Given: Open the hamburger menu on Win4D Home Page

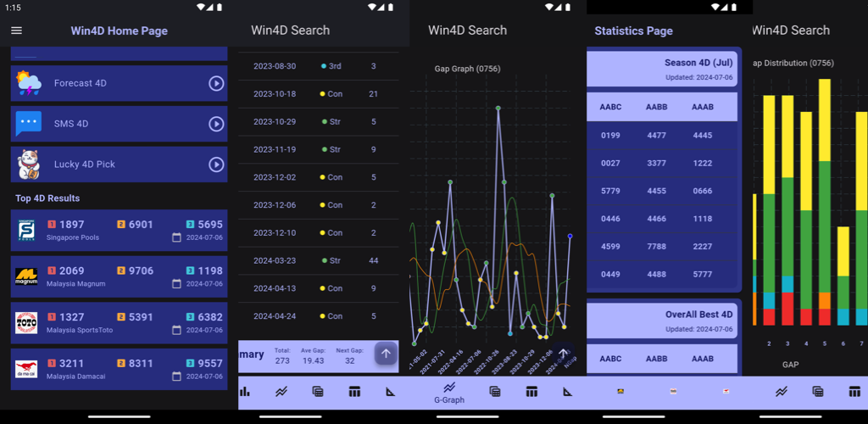Looking at the screenshot, I should click(x=16, y=31).
